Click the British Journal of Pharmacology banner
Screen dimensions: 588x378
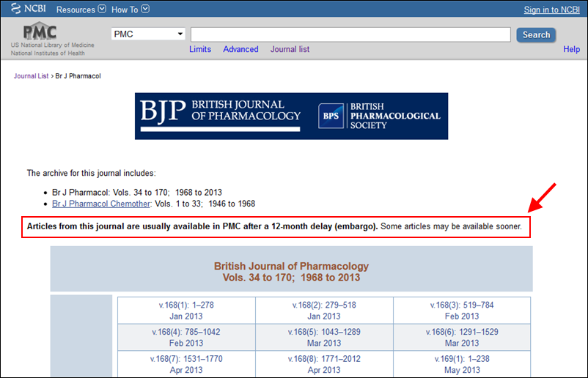pyautogui.click(x=291, y=116)
